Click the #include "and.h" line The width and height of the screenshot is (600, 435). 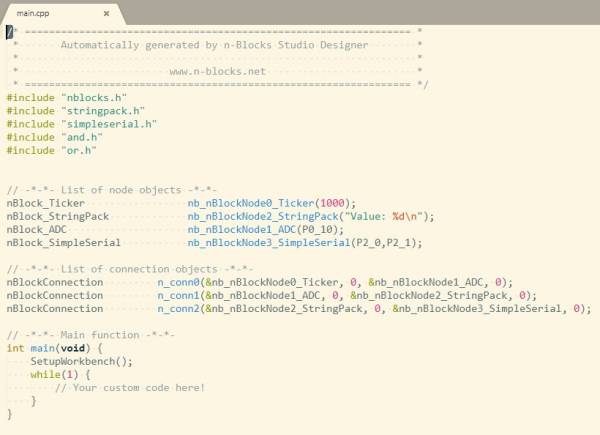[54, 137]
